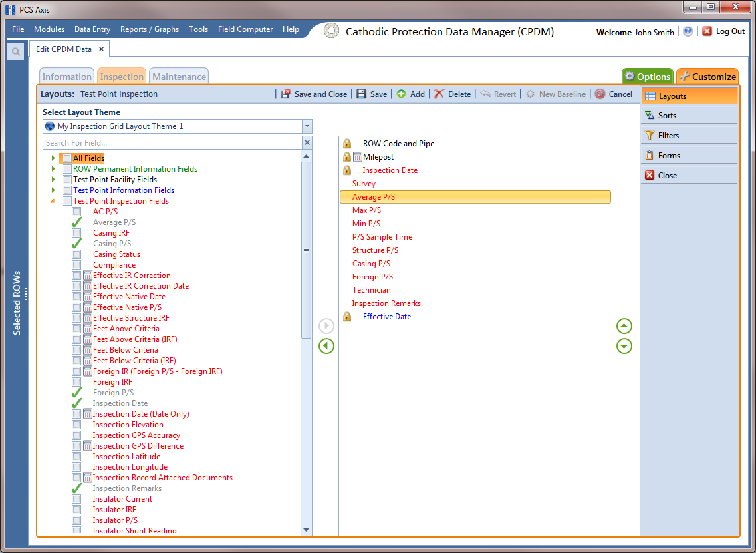
Task: Click the Search For Field input box
Action: click(173, 143)
